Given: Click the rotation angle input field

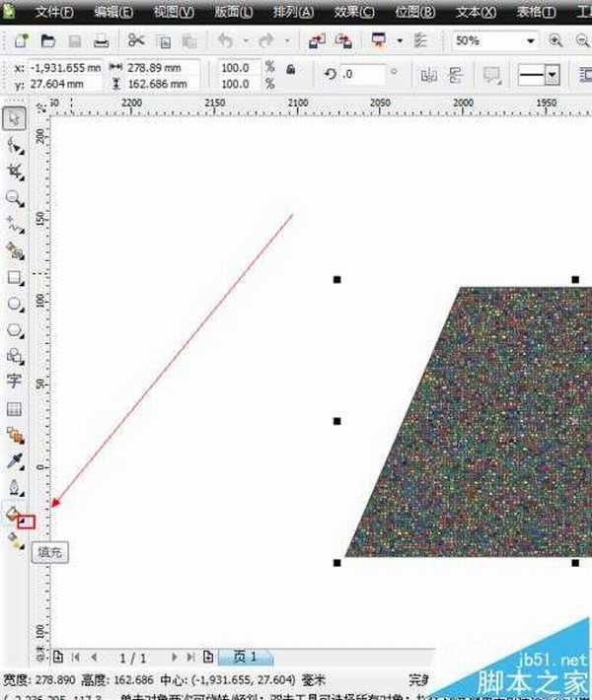Looking at the screenshot, I should [362, 75].
